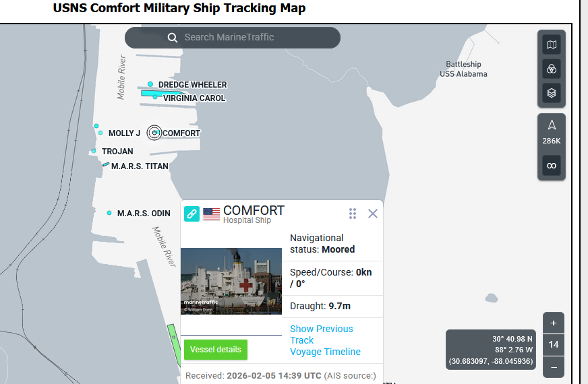This screenshot has height=384, width=588.
Task: Zoom out with the minus button
Action: point(553,367)
